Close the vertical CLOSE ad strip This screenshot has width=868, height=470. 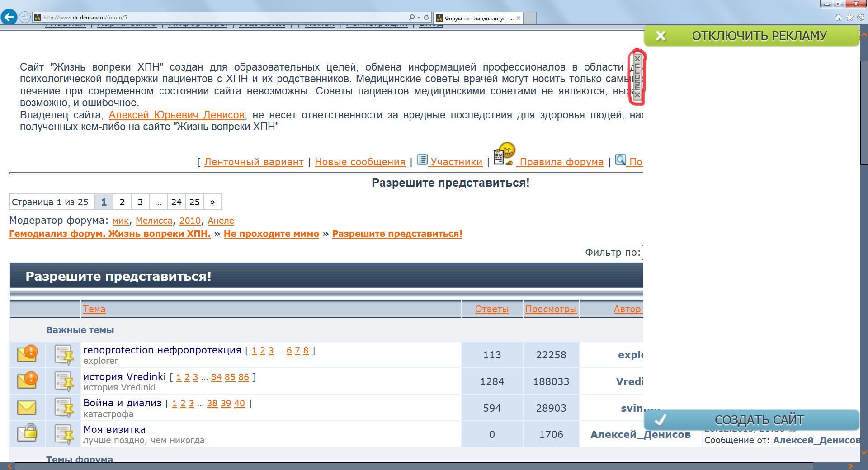[x=637, y=77]
